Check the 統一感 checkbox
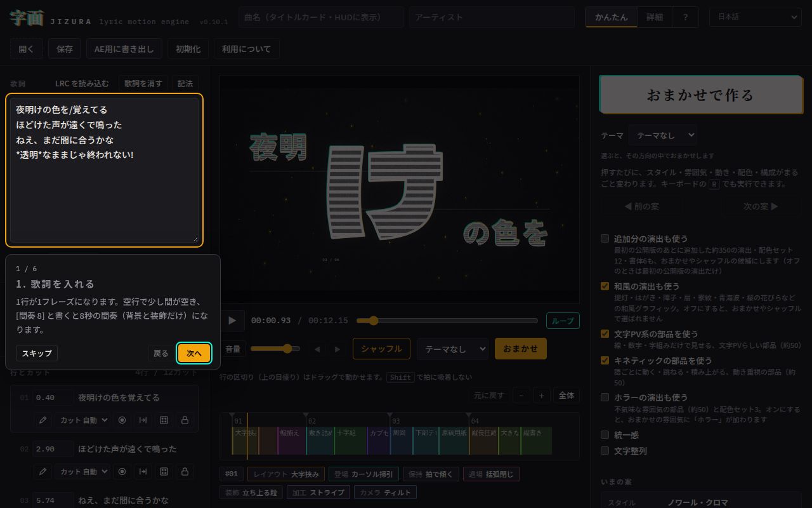The width and height of the screenshot is (812, 508). click(605, 435)
